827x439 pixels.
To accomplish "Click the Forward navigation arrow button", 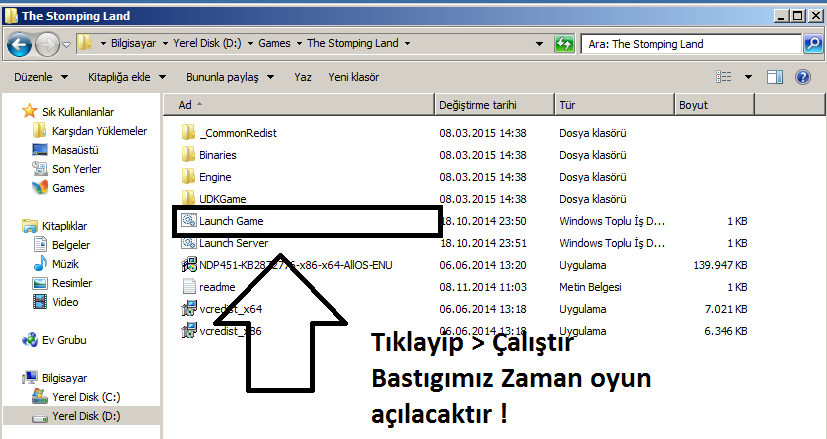I will (x=47, y=44).
